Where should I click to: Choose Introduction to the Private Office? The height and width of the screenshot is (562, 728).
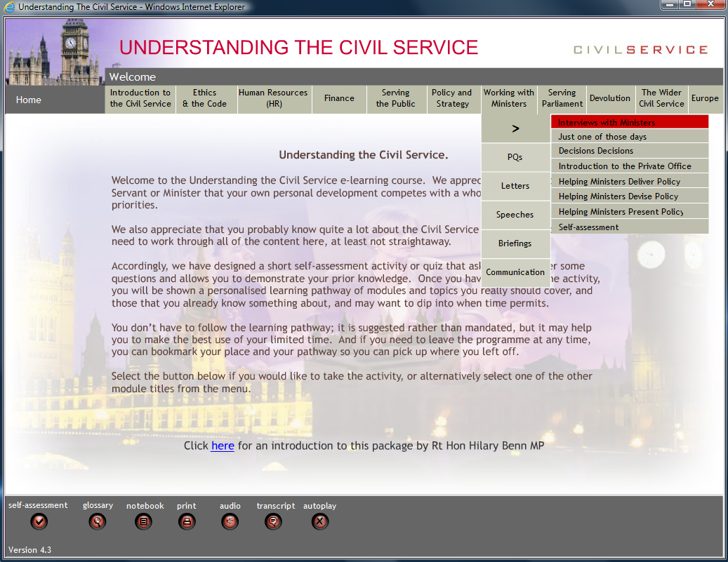coord(629,166)
